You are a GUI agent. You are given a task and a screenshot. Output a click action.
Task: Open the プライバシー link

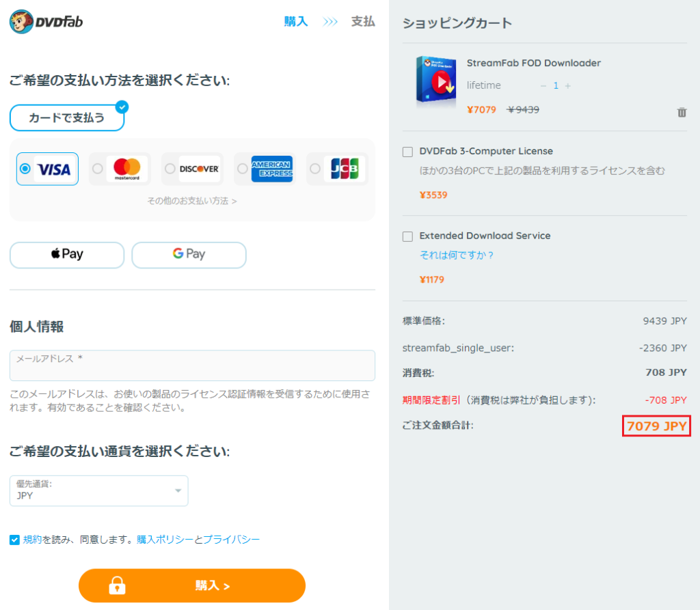click(x=231, y=540)
